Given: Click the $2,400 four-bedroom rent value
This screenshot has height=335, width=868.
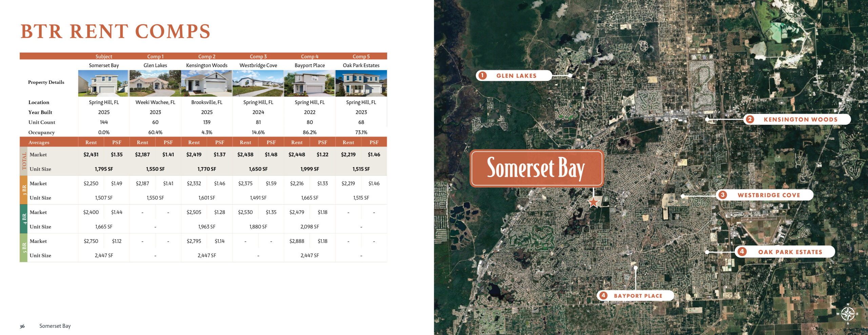Looking at the screenshot, I should coord(91,212).
